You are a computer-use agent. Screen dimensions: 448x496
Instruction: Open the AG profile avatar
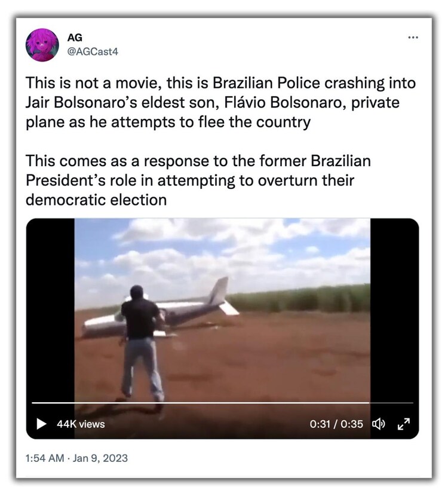pos(42,45)
